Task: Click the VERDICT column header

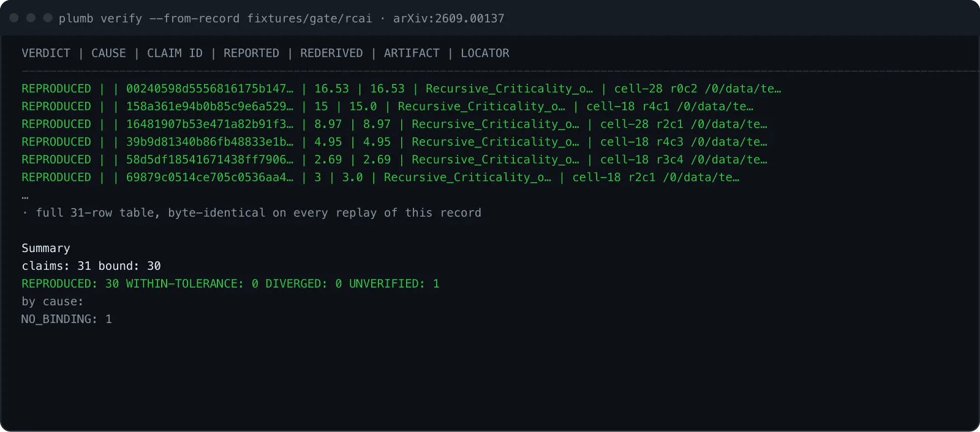Action: tap(46, 53)
